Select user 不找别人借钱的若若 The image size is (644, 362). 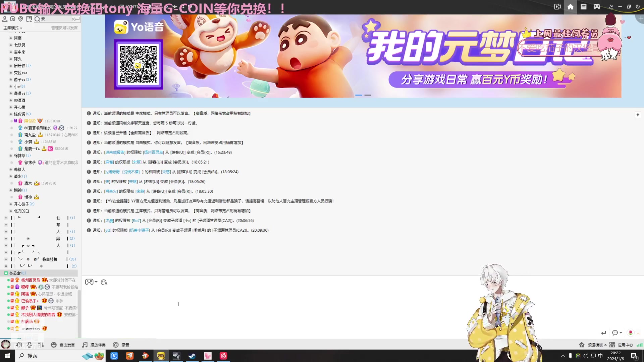coord(38,315)
